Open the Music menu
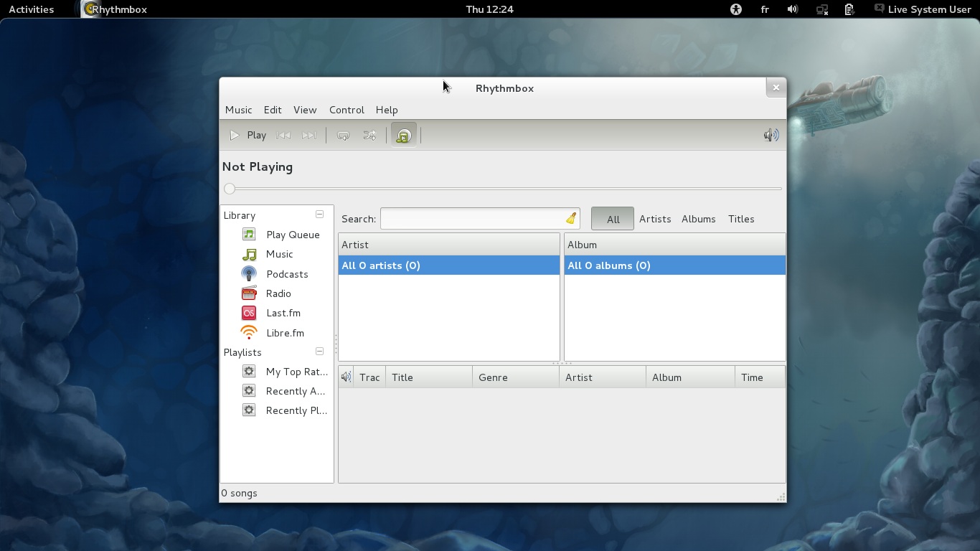980x551 pixels. pyautogui.click(x=238, y=110)
